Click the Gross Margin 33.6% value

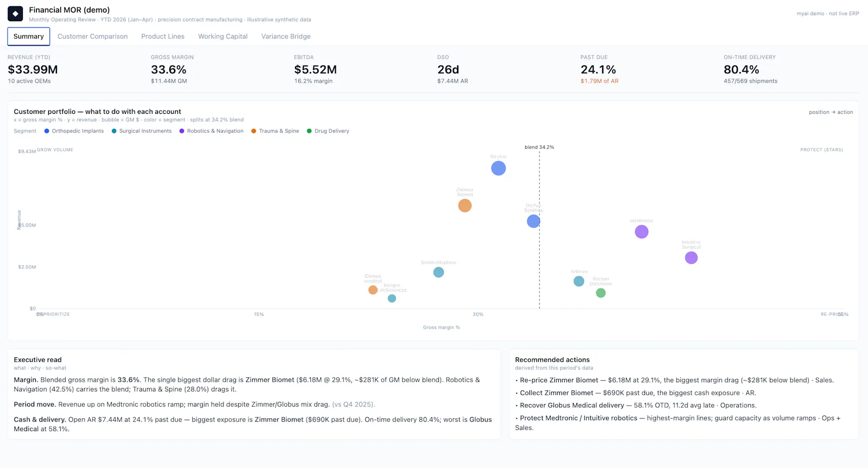(x=169, y=69)
